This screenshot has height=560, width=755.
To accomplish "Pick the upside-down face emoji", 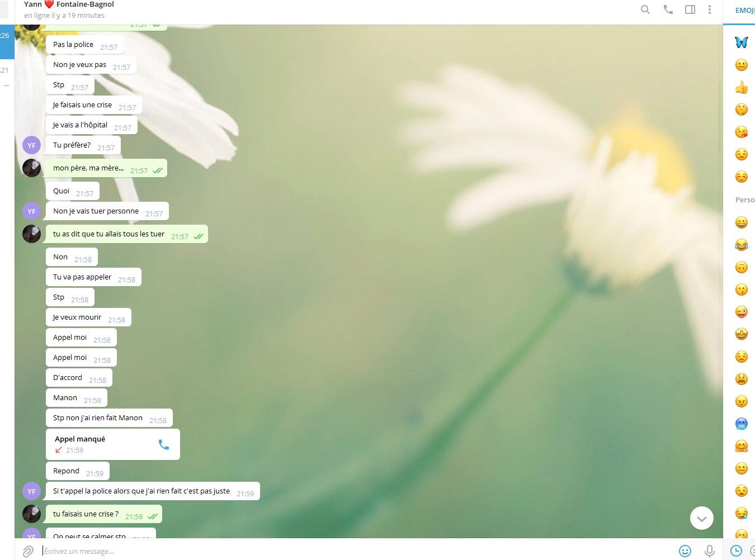I will [742, 267].
